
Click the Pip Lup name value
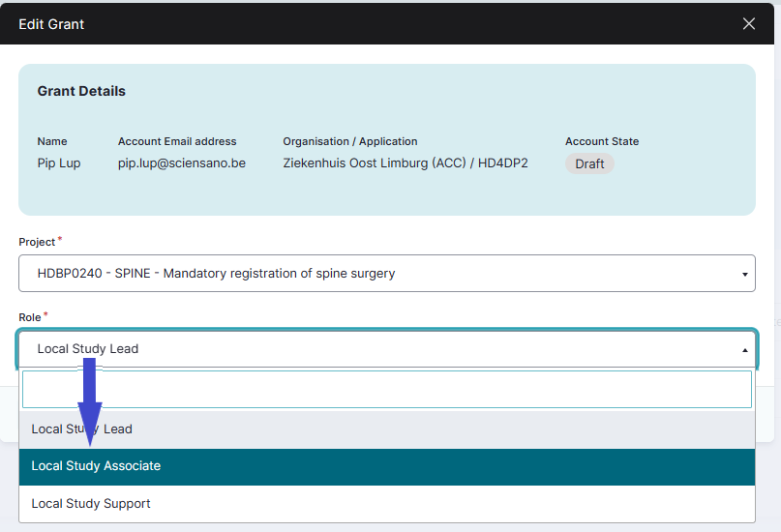(x=59, y=163)
